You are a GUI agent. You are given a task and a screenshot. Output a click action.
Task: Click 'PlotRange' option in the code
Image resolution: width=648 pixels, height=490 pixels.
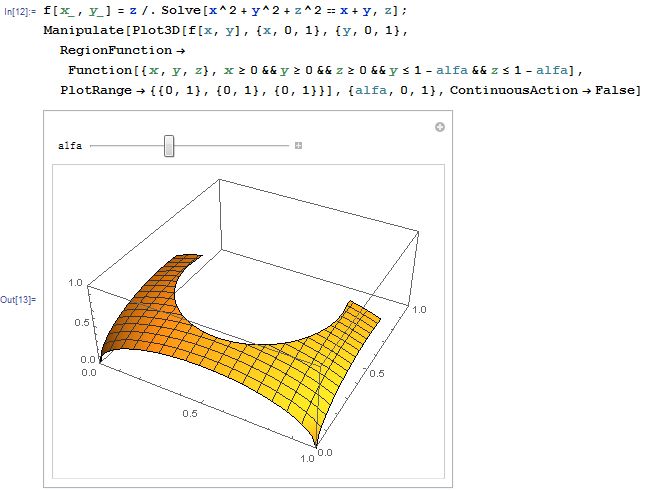click(x=96, y=90)
